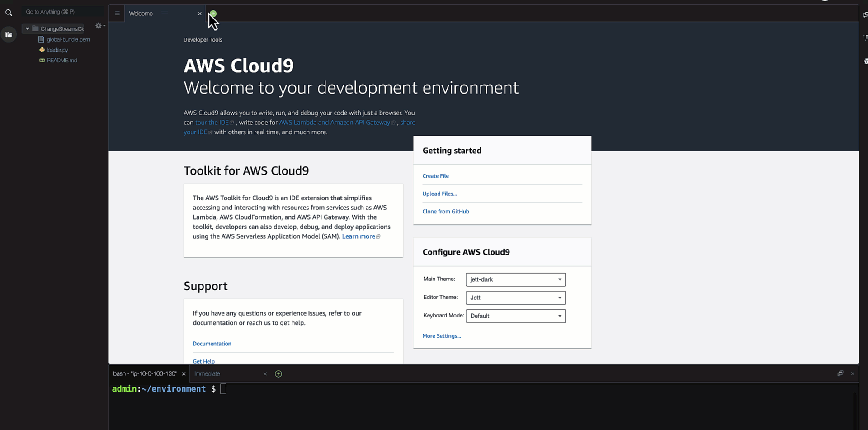The width and height of the screenshot is (868, 430).
Task: Click the search magnifier icon in sidebar
Action: 9,13
